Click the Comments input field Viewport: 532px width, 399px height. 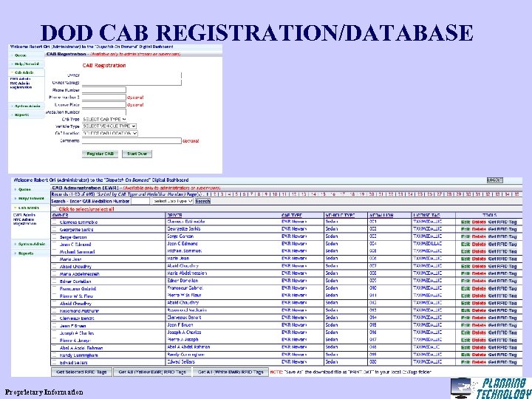tap(132, 140)
